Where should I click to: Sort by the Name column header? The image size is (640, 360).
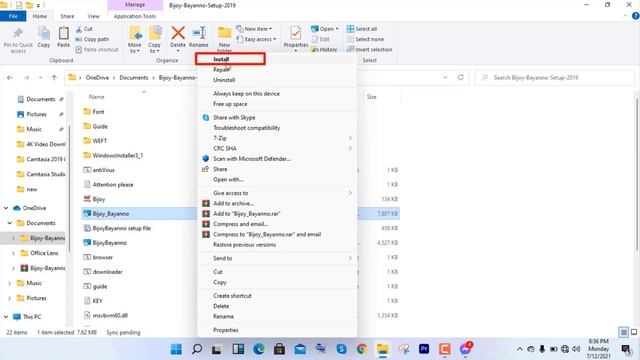point(97,97)
